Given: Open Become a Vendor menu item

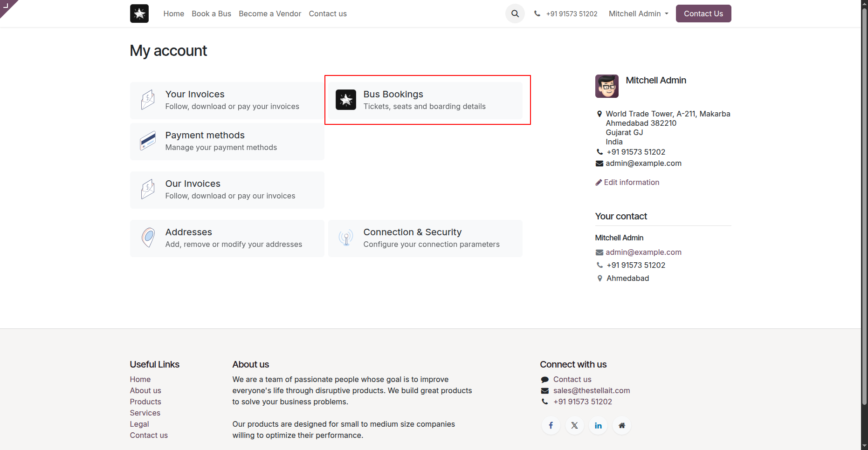Looking at the screenshot, I should (x=270, y=14).
